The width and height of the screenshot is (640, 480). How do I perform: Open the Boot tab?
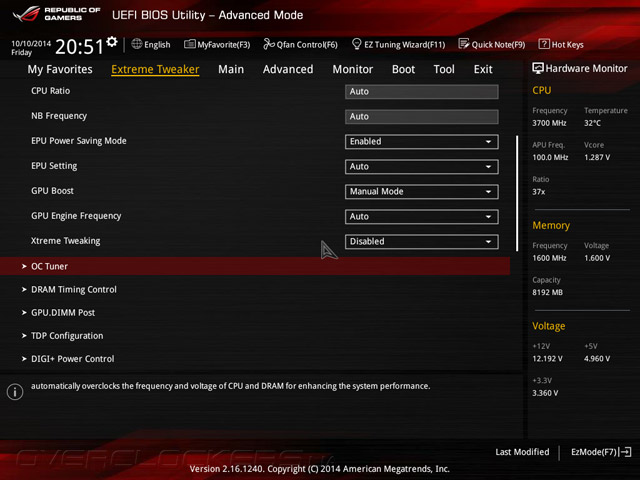[403, 69]
